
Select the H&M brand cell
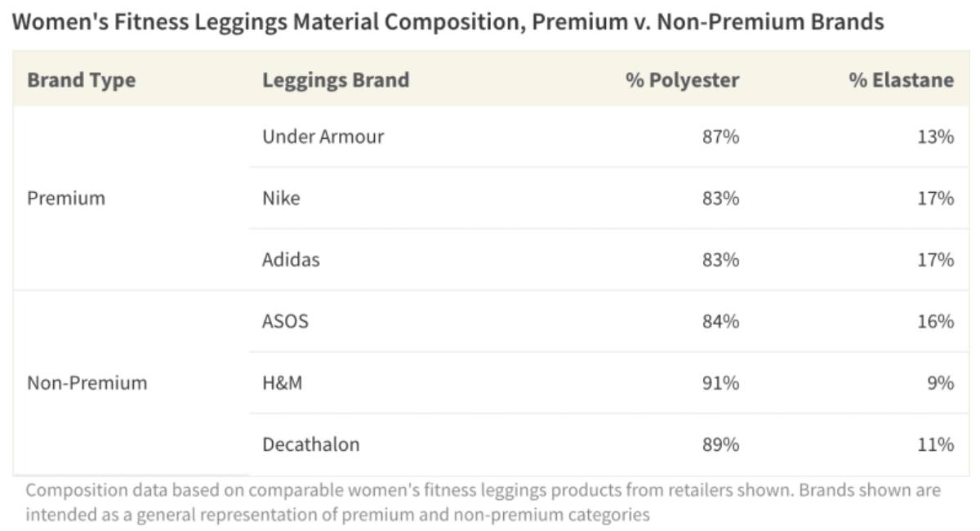pyautogui.click(x=282, y=382)
